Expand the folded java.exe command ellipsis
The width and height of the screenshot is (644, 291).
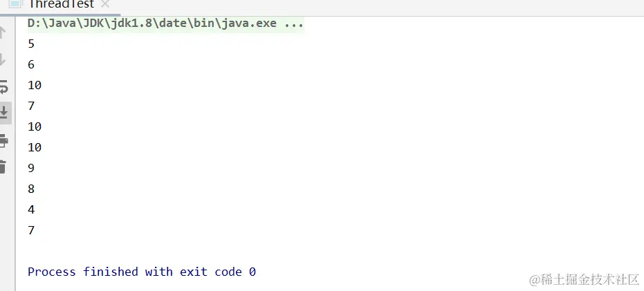tap(294, 24)
